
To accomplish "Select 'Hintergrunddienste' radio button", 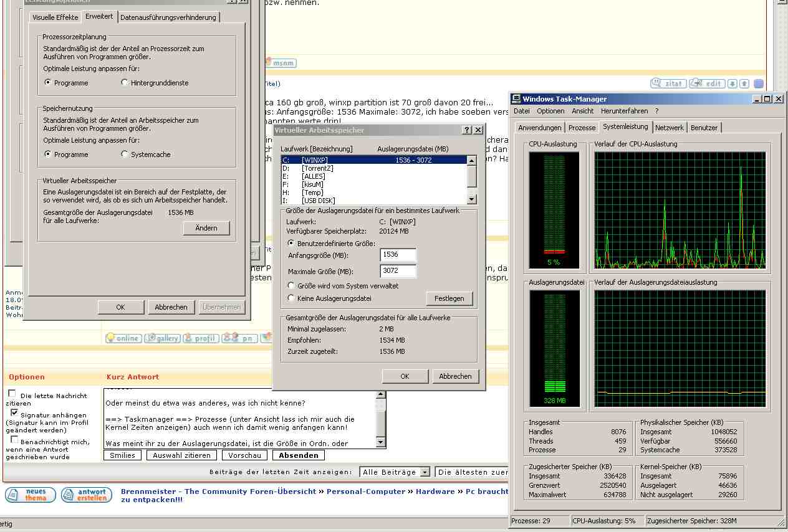I will [x=125, y=83].
